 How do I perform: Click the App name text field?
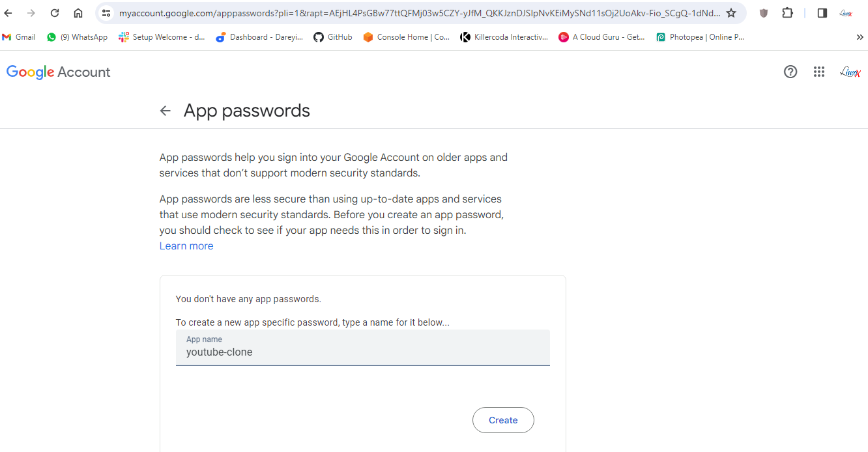pyautogui.click(x=362, y=352)
